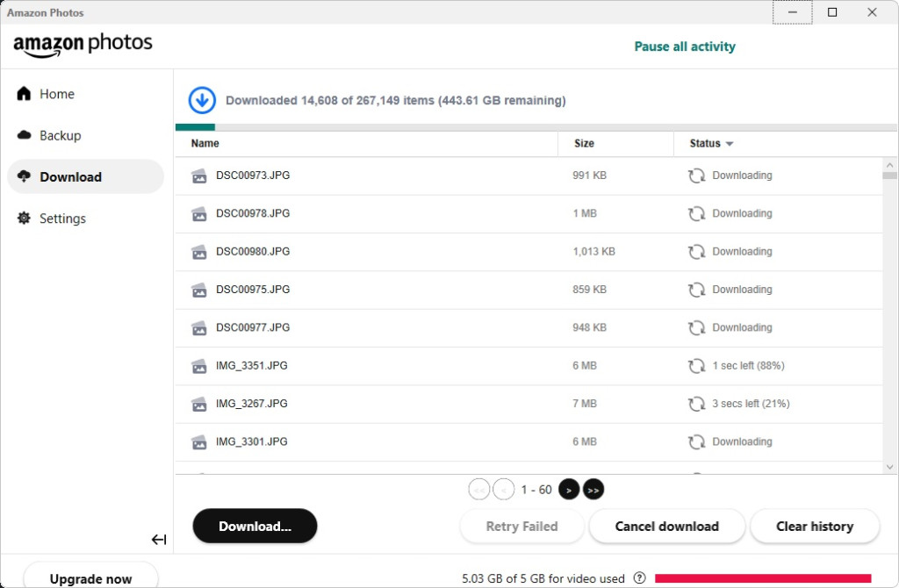This screenshot has width=899, height=588.
Task: Click the scrollbar down arrow
Action: tap(890, 467)
